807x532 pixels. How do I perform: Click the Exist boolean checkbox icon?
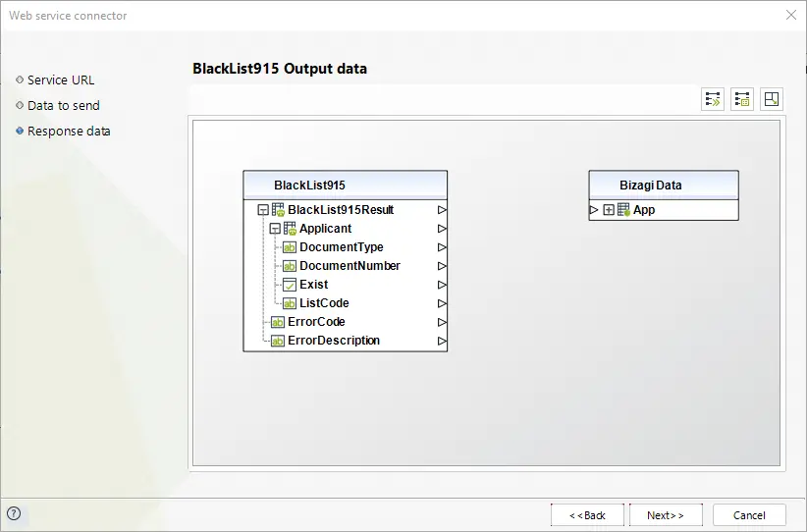290,285
